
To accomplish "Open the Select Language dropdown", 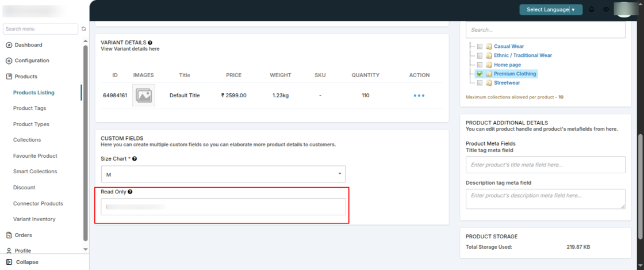I will [551, 9].
